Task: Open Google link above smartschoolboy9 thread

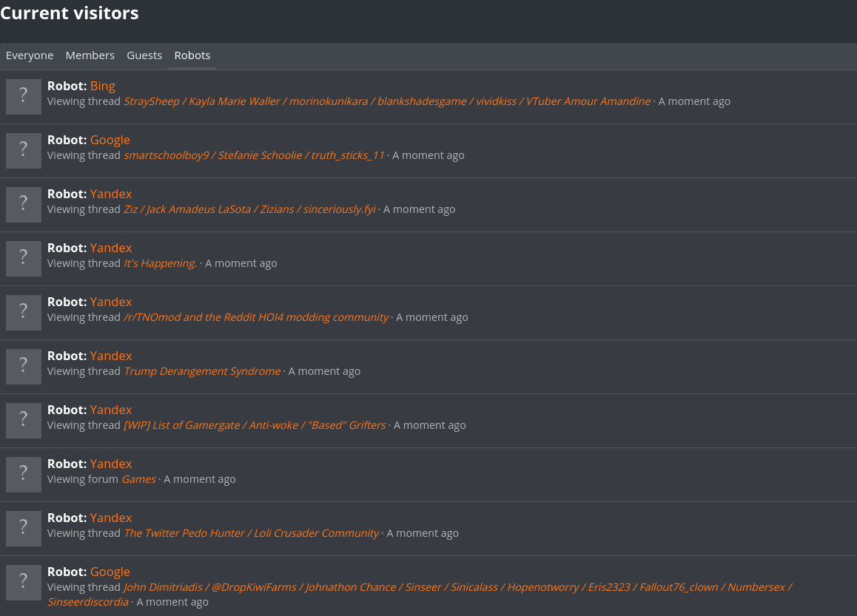Action: pos(110,140)
